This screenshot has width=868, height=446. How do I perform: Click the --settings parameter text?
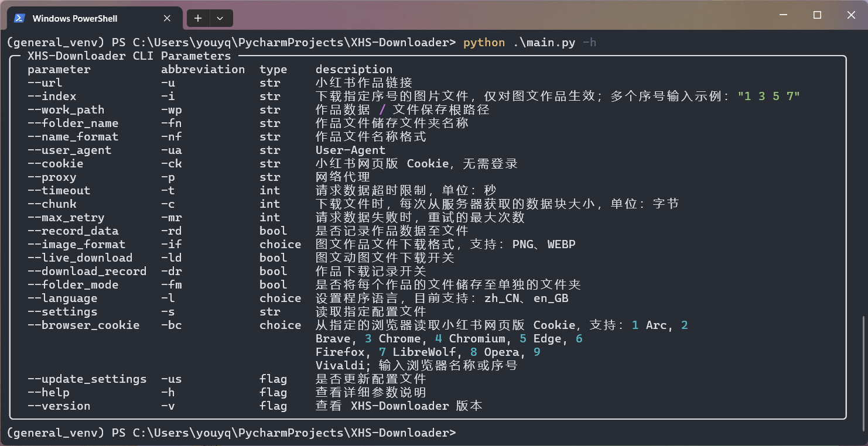pyautogui.click(x=63, y=311)
